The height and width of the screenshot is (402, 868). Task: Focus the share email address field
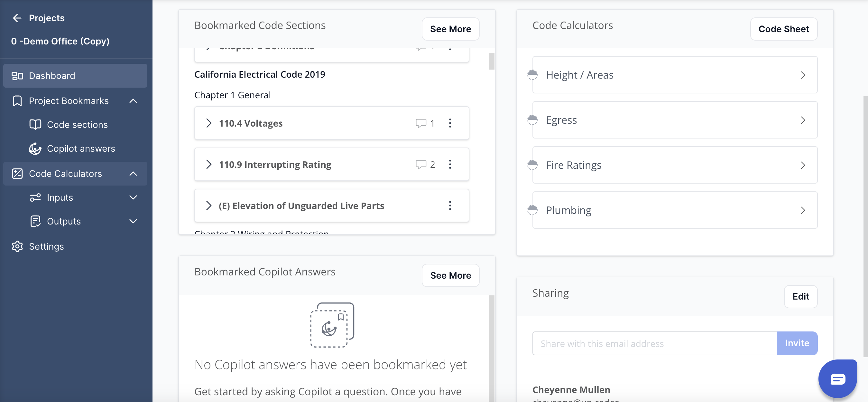click(654, 343)
